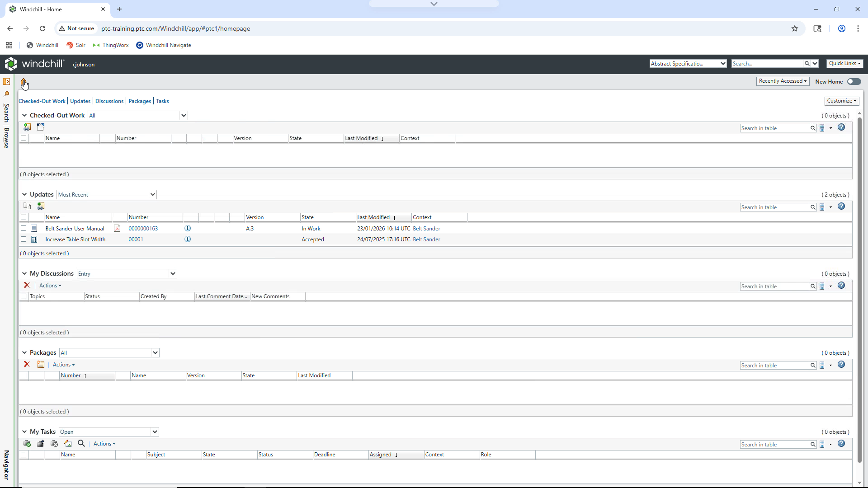The height and width of the screenshot is (488, 868).
Task: Jump to the Tasks section link
Action: click(162, 101)
